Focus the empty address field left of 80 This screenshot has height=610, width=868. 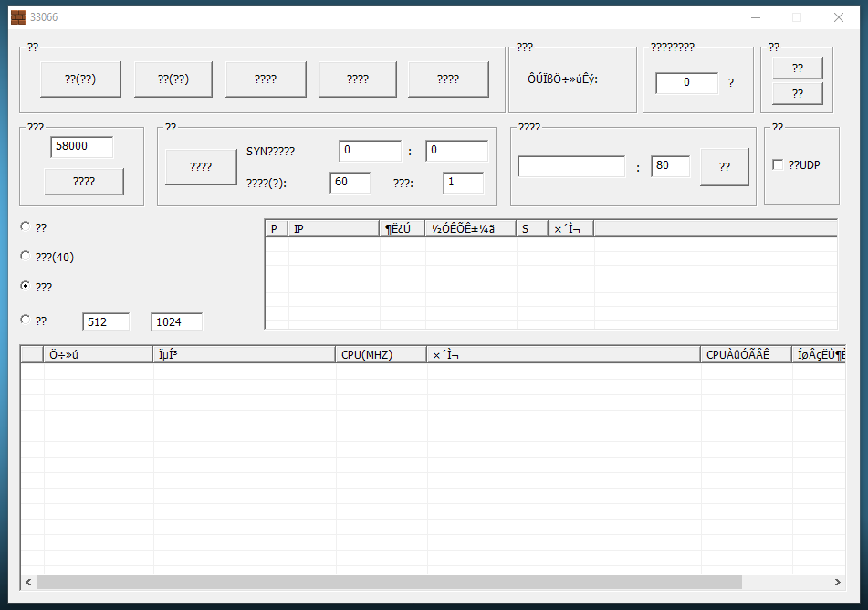(x=571, y=167)
